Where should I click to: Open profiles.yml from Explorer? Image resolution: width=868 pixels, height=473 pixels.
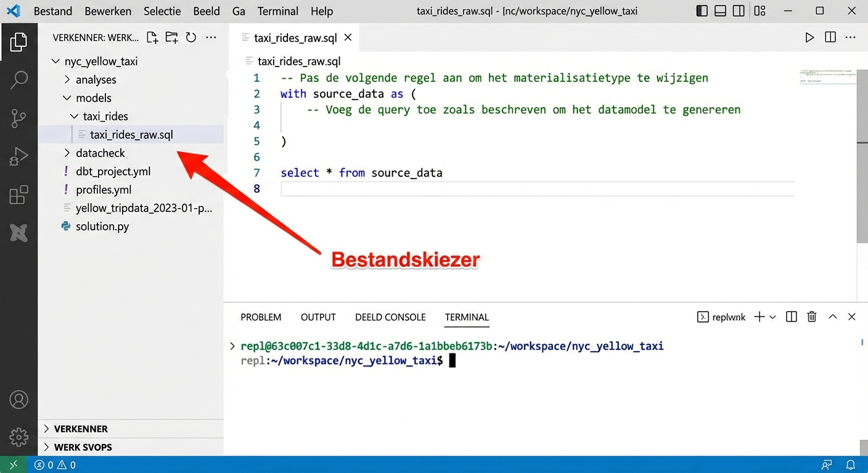click(104, 190)
